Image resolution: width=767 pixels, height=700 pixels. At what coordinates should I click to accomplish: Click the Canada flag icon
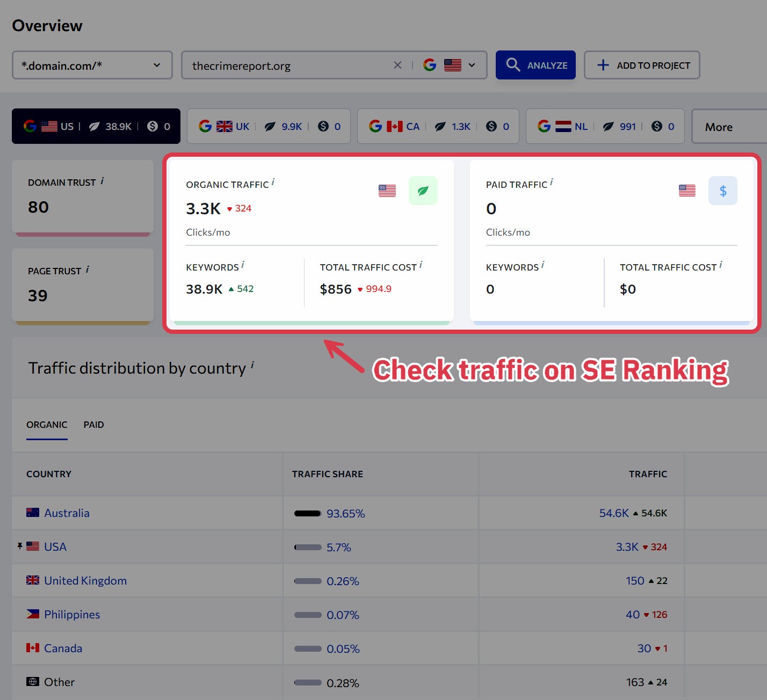33,648
